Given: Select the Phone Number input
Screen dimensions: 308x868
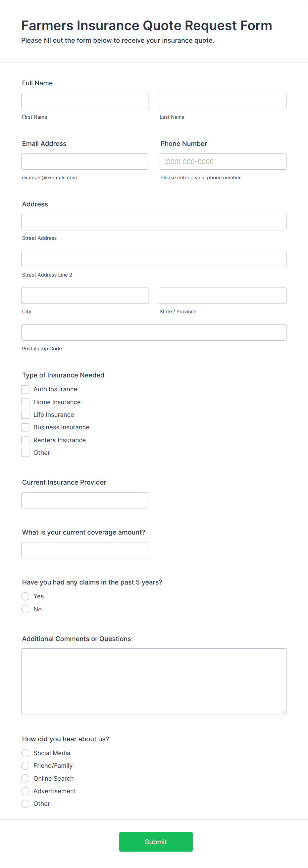Looking at the screenshot, I should 223,161.
